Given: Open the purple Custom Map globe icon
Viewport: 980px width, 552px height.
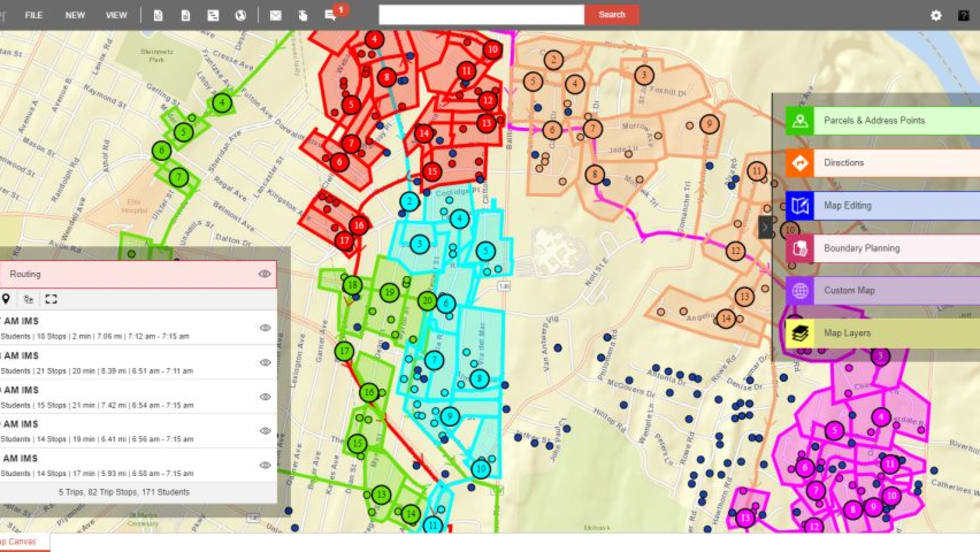Looking at the screenshot, I should point(799,291).
